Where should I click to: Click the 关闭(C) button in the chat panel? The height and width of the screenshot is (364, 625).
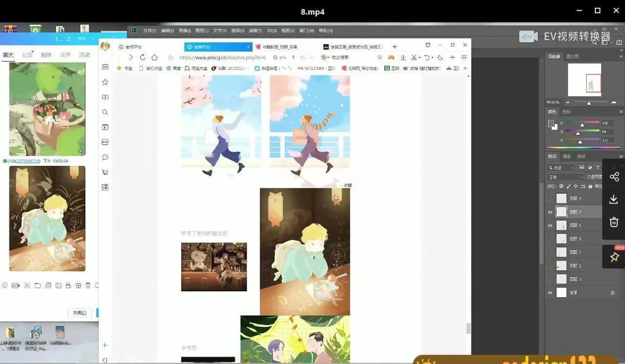tap(79, 312)
